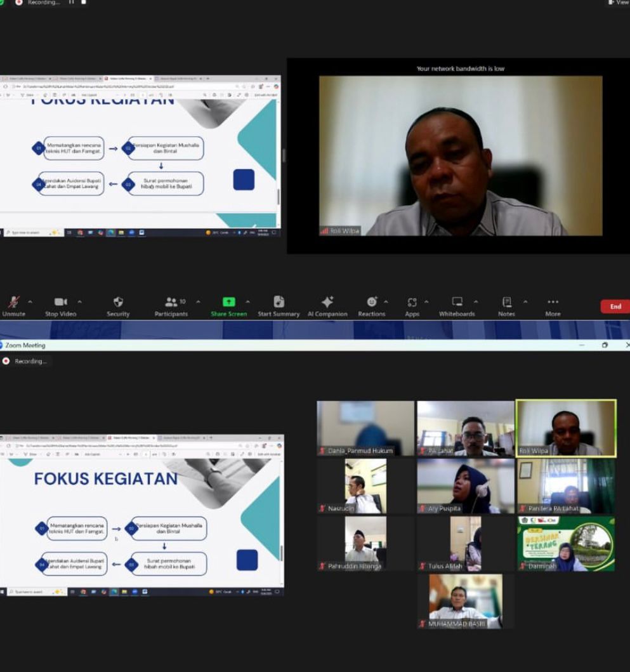The height and width of the screenshot is (672, 630).
Task: Open the Notes tool
Action: 506,306
